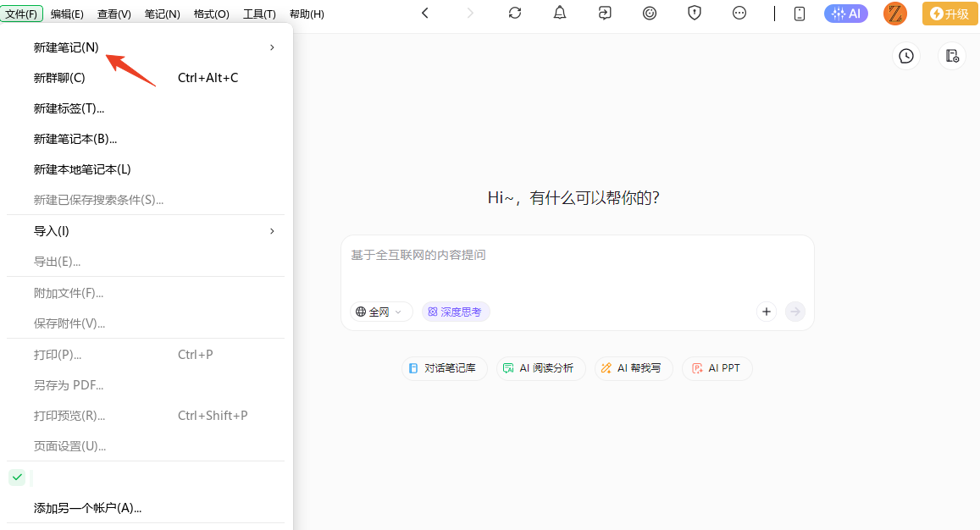
Task: Select 导入(I) menu entry
Action: click(146, 231)
